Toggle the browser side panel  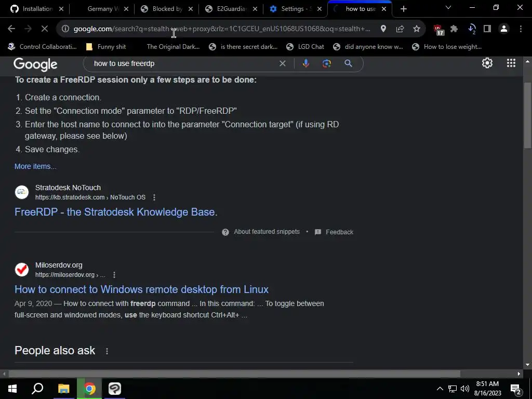(487, 29)
